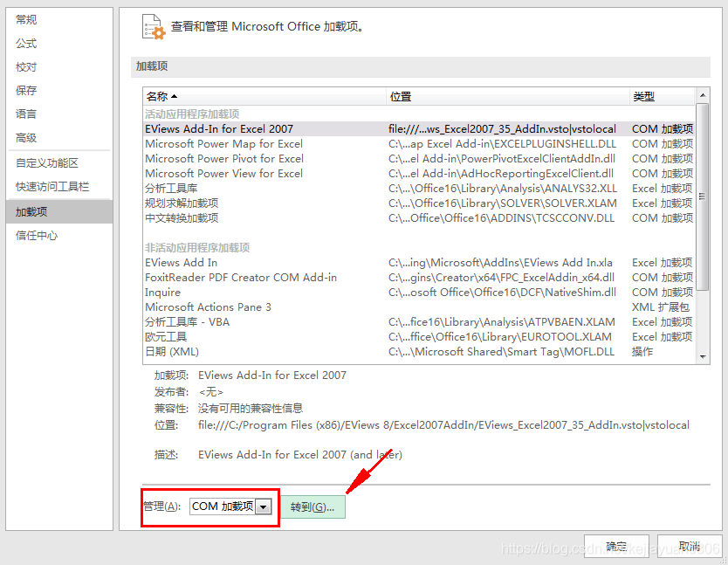The image size is (728, 565).
Task: Click the add-ins gear document icon
Action: click(x=154, y=27)
